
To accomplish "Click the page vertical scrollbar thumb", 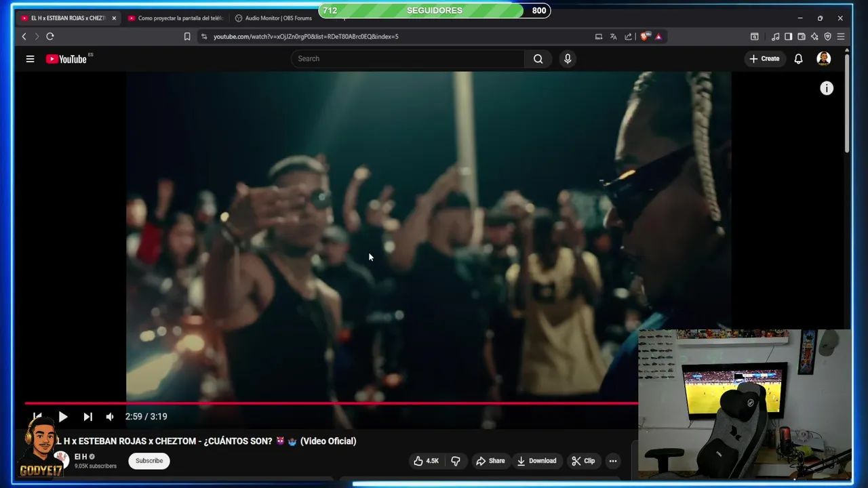I will (x=847, y=102).
